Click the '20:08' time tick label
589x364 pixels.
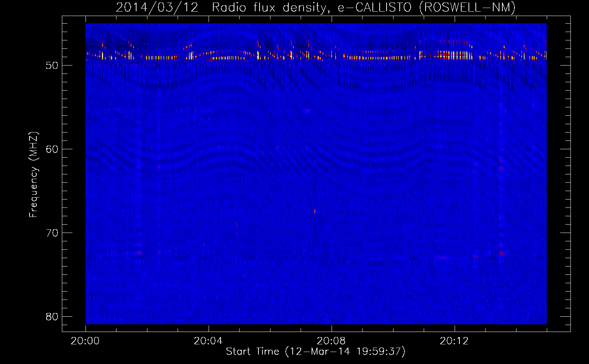[x=331, y=341]
